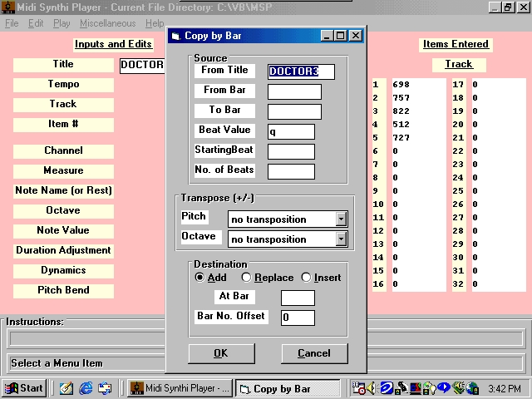Click Cancel in Copy by Bar dialog

314,353
